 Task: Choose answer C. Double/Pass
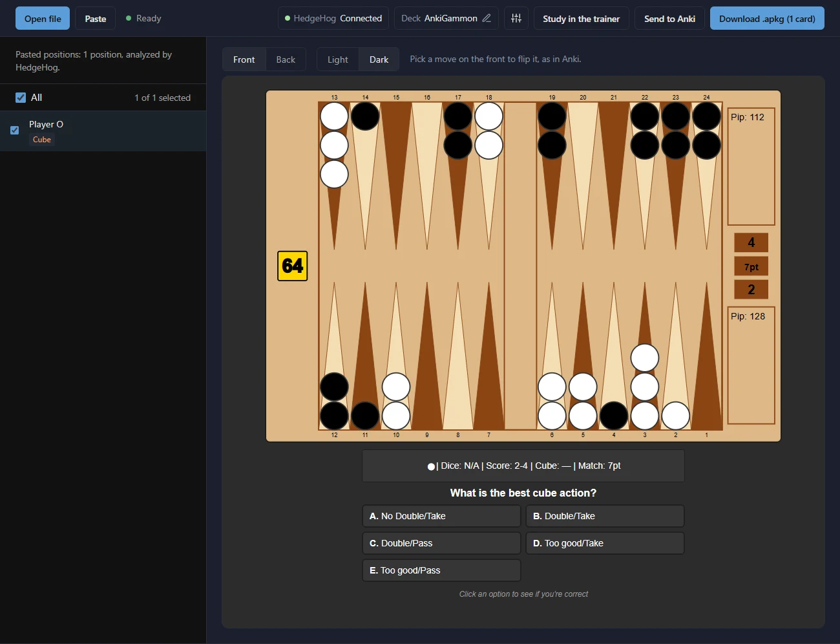point(441,543)
